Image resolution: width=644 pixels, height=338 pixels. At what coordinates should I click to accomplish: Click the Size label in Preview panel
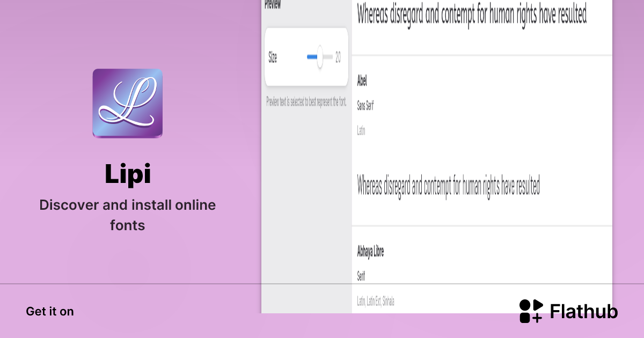pos(273,58)
